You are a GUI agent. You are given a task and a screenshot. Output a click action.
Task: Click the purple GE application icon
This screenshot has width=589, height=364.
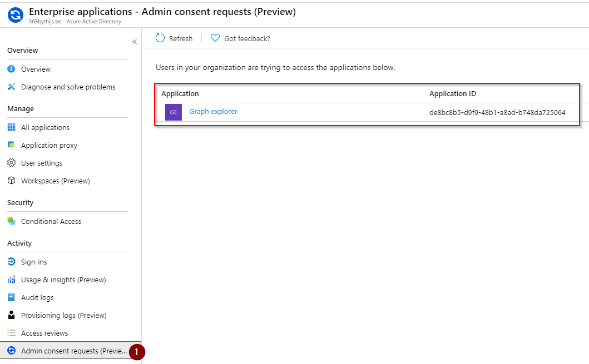pos(173,112)
